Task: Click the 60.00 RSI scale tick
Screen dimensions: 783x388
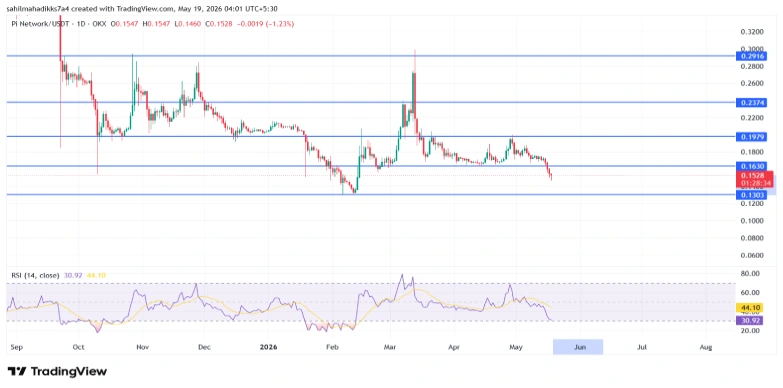Action: tap(750, 293)
